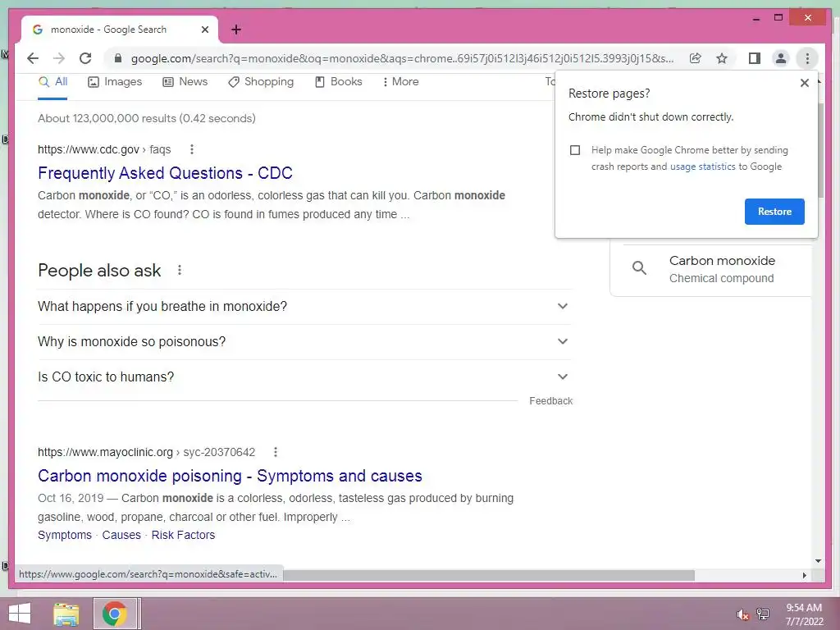840x630 pixels.
Task: Open File Explorer from the taskbar
Action: [66, 614]
